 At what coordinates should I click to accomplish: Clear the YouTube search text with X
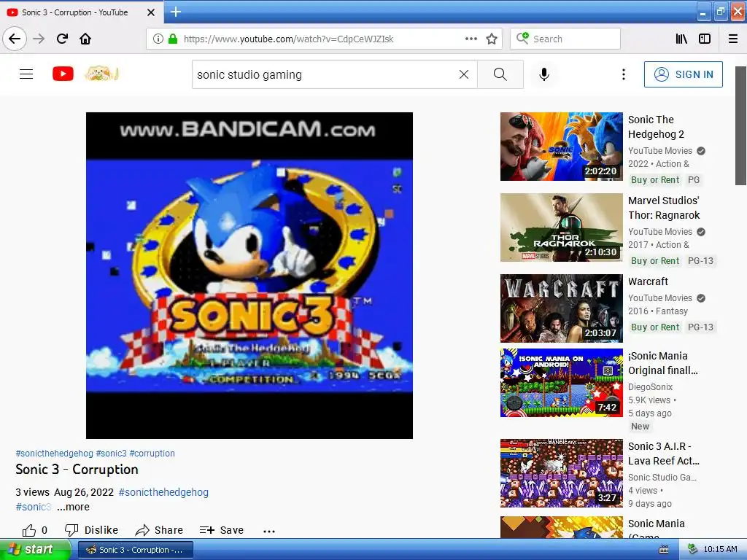[464, 74]
